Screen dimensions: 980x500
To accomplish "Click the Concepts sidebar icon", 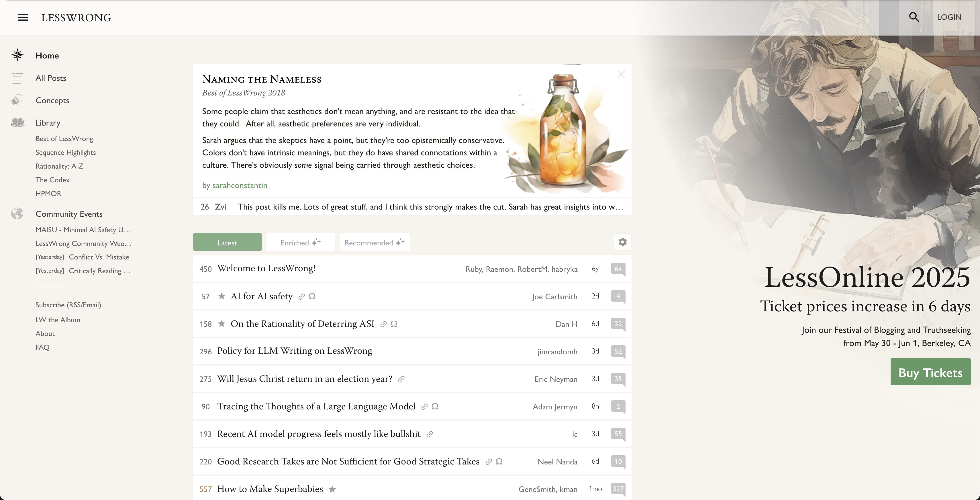I will click(17, 100).
